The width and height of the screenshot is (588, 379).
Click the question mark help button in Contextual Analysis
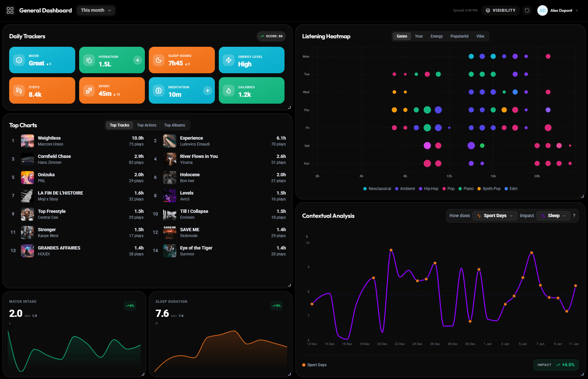(574, 215)
